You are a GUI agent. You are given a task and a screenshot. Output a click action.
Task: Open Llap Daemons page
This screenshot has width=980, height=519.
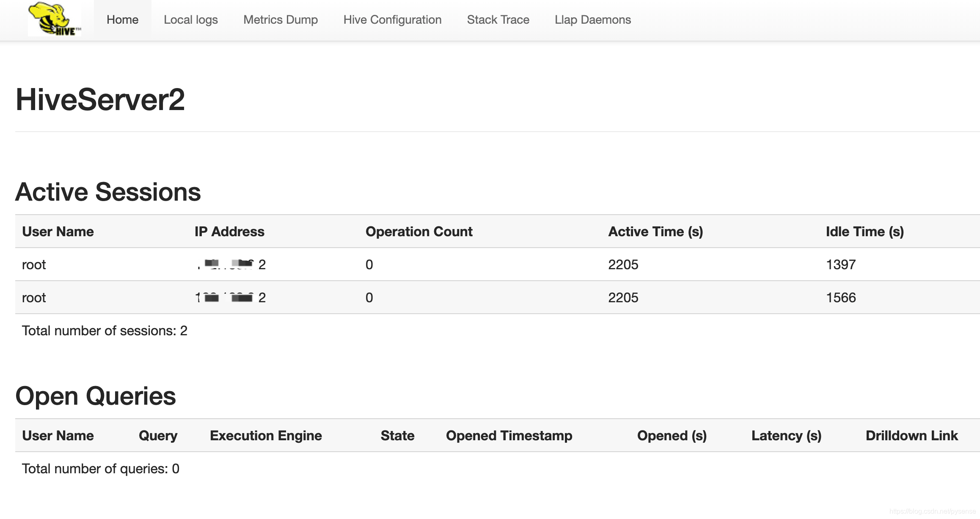[x=593, y=20]
